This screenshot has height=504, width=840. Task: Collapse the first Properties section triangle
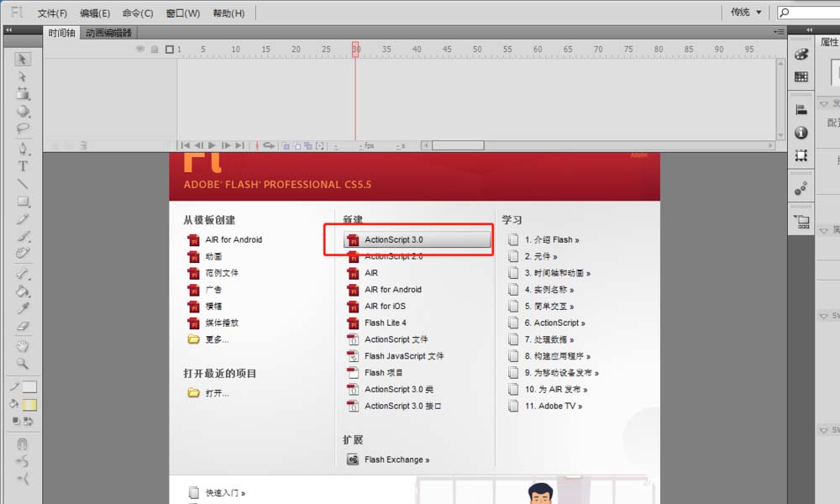pos(824,104)
